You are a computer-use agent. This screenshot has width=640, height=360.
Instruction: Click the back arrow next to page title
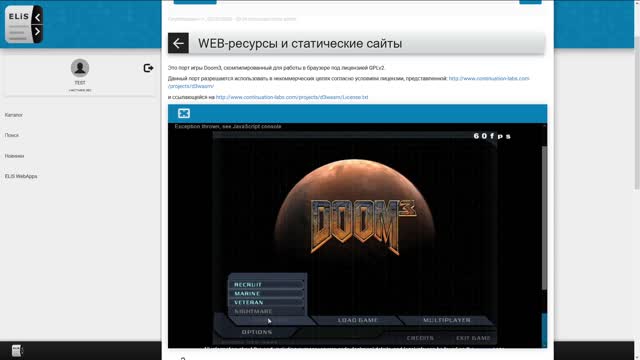tap(178, 43)
